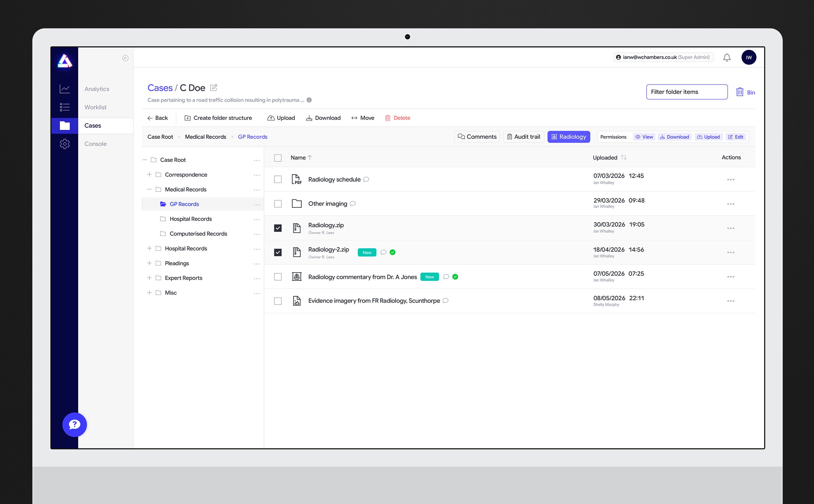Check the Other imaging checkbox

[x=278, y=204]
